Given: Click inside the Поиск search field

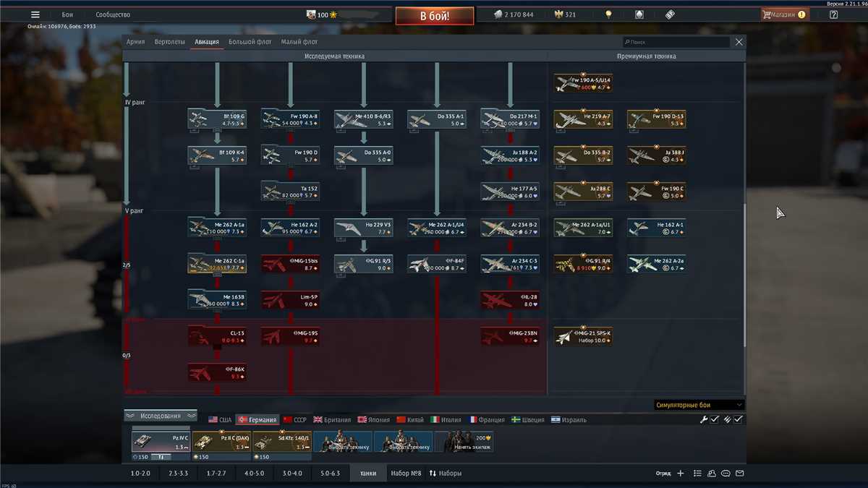Looking at the screenshot, I should point(676,43).
